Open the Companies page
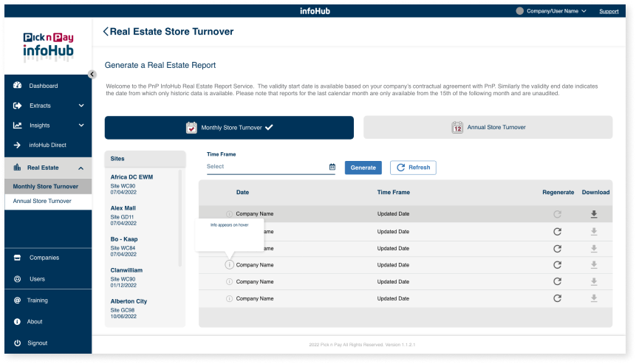This screenshot has width=636, height=364. [44, 258]
